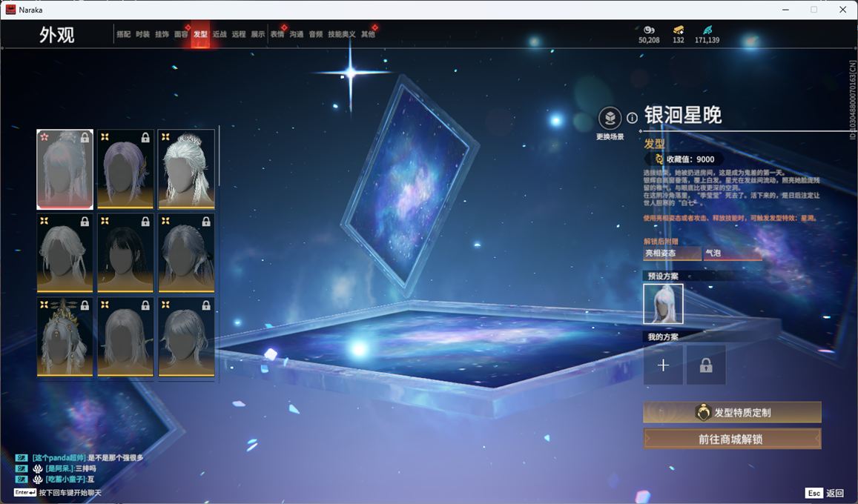
Task: Open the 技能奥义 tab
Action: (x=341, y=34)
